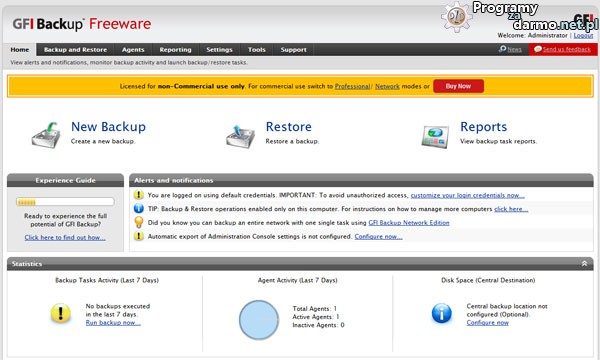Screen dimensions: 600x360
Task: Click the yellow warning icon under Backup Tasks Activity
Action: point(60,313)
